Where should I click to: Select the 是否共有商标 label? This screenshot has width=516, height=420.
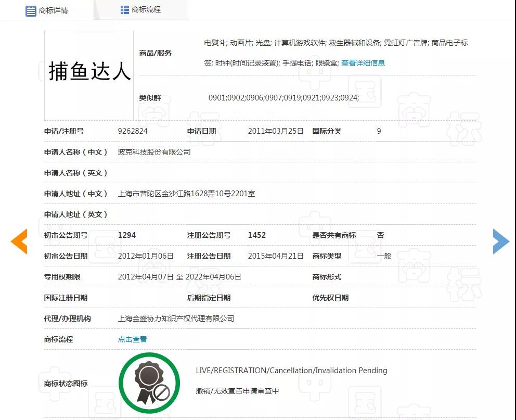point(334,235)
